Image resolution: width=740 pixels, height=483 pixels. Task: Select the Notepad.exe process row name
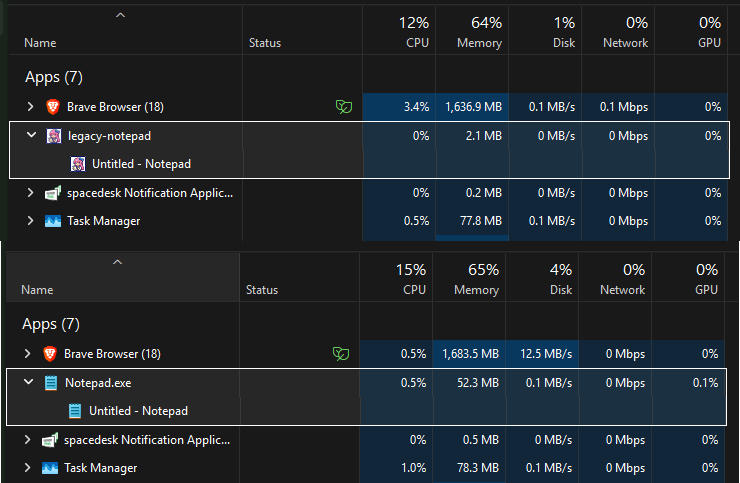coord(98,382)
